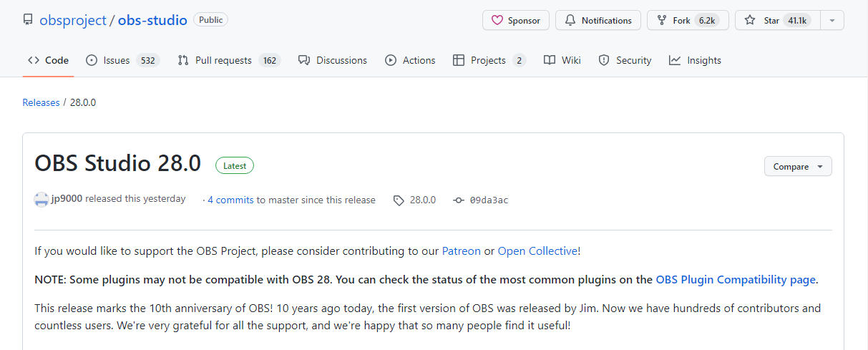Click the bell icon for Notifications
Viewport: 868px width, 350px height.
click(570, 21)
